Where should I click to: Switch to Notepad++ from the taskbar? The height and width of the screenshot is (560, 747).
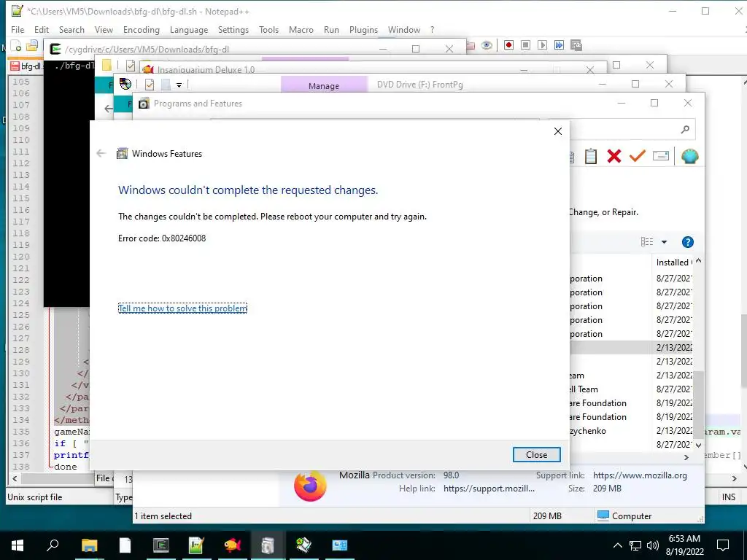click(x=196, y=545)
